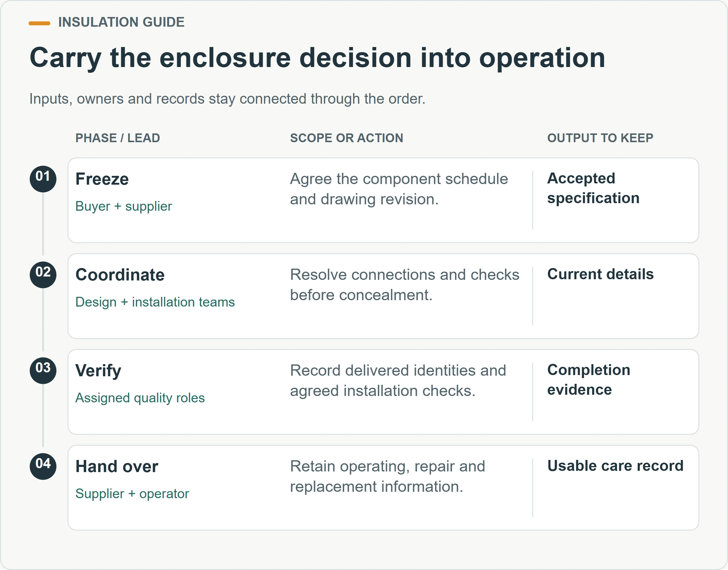Click the step 01 number badge

coord(43,179)
